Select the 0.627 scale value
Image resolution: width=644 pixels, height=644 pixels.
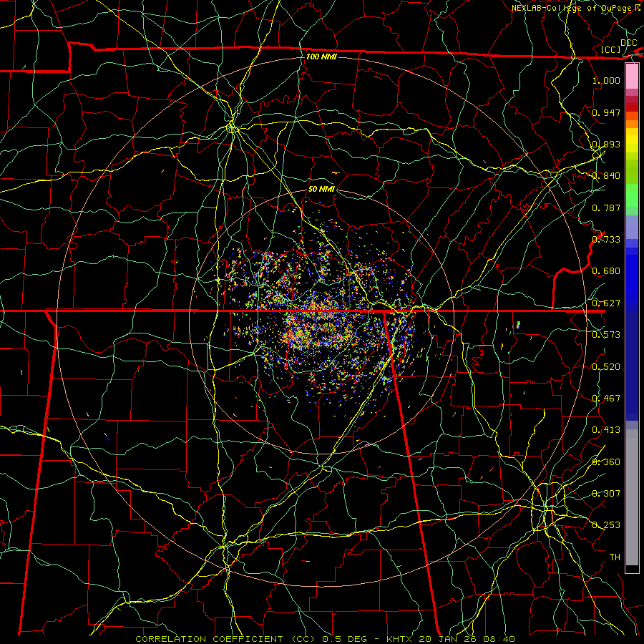pyautogui.click(x=606, y=303)
